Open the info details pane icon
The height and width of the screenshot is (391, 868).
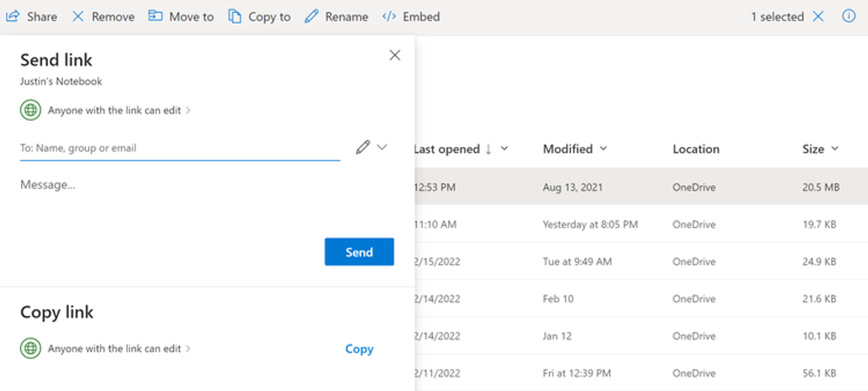848,16
